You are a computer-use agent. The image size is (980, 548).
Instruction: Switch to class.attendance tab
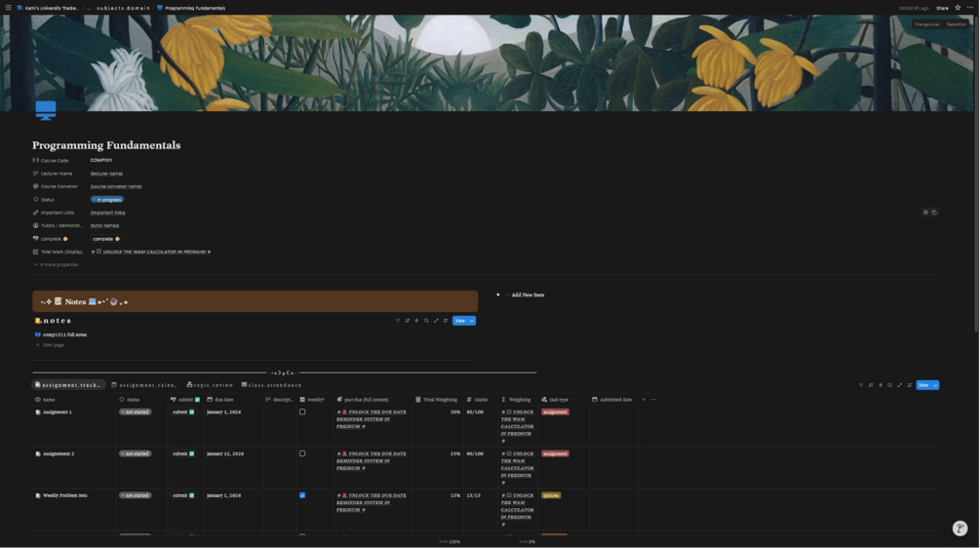272,385
